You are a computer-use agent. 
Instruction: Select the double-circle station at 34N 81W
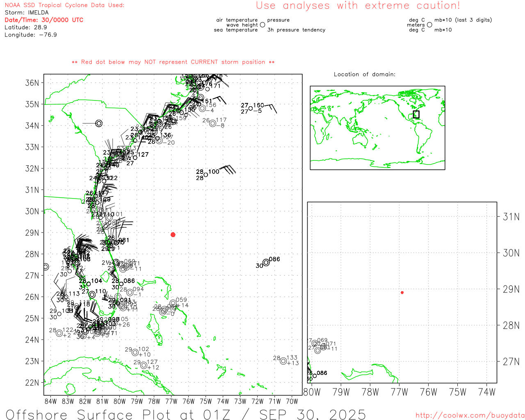[x=99, y=123]
